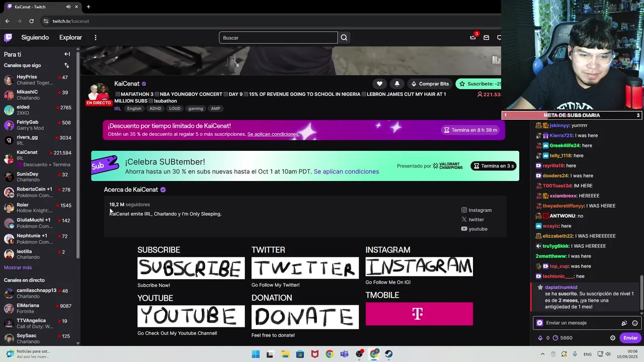Open the Siguiendo tab
This screenshot has width=644, height=362.
coord(35,37)
